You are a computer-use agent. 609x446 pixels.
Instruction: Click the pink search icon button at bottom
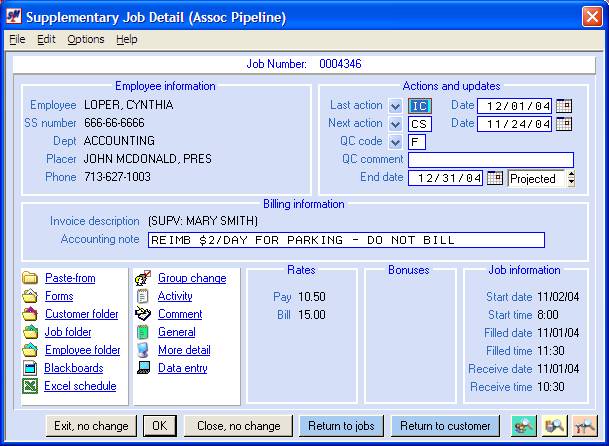(x=585, y=426)
